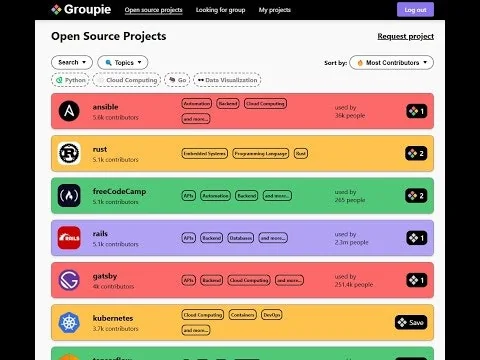Filter by the Cloud Computing topic chip

click(127, 80)
